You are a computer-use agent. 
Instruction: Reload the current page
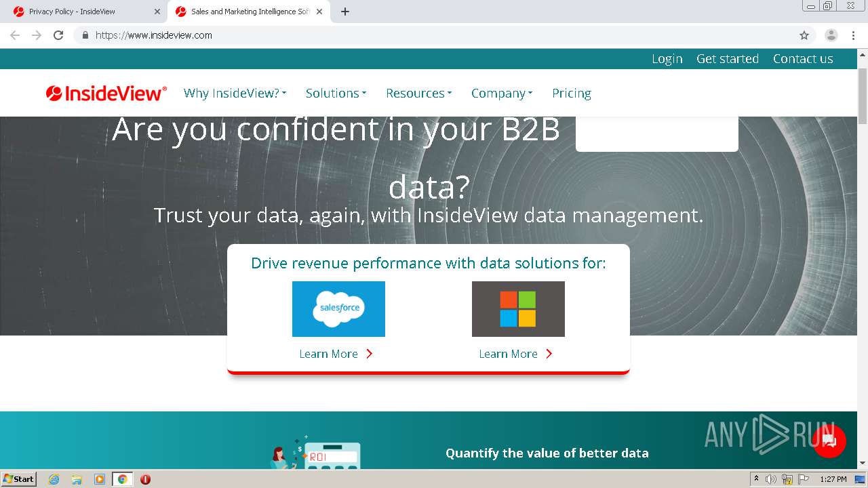pos(58,35)
